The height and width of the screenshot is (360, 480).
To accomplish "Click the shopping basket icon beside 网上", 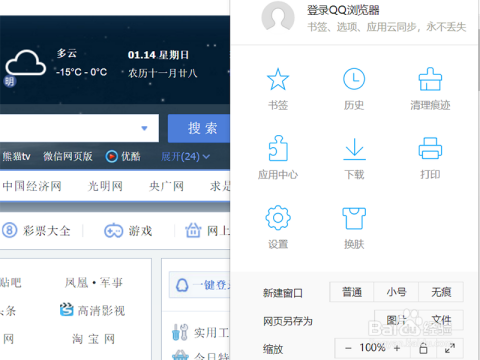I will click(x=193, y=230).
